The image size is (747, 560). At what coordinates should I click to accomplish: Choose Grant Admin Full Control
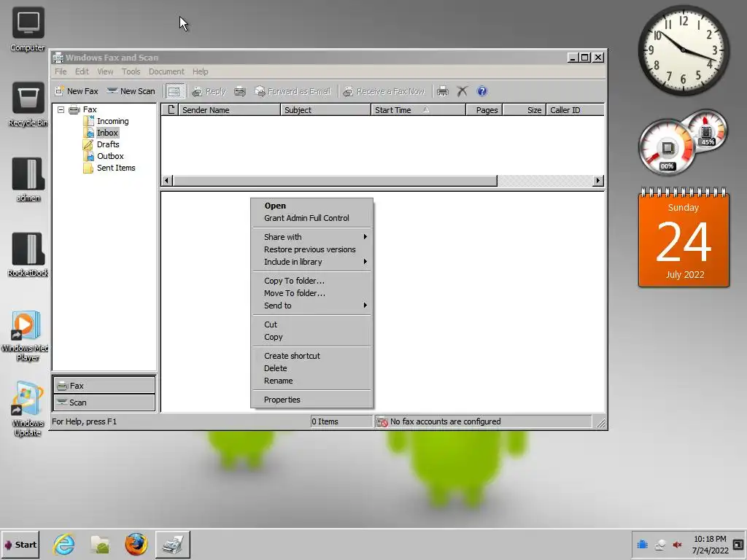(x=311, y=218)
